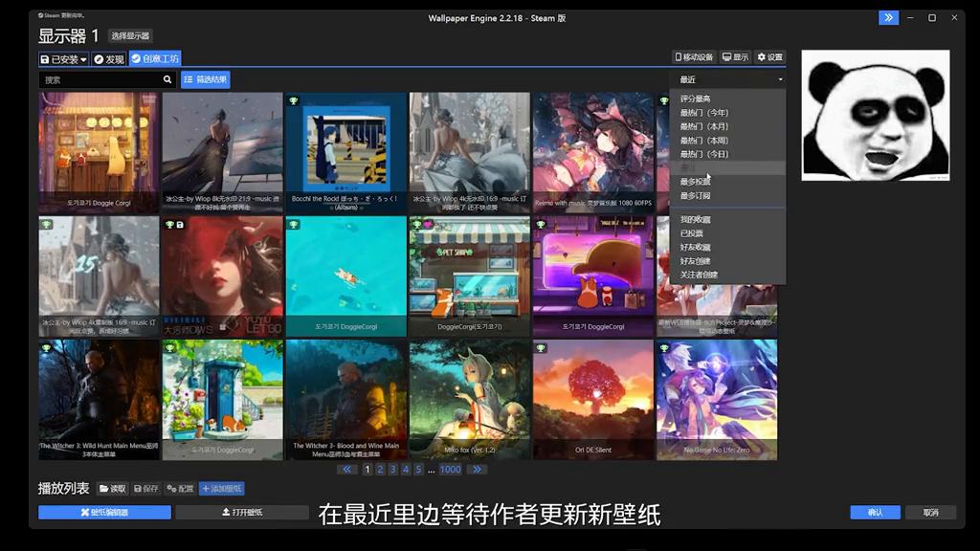Select the Reimu with music wallpaper thumbnail
Image resolution: width=980 pixels, height=551 pixels.
coord(593,153)
